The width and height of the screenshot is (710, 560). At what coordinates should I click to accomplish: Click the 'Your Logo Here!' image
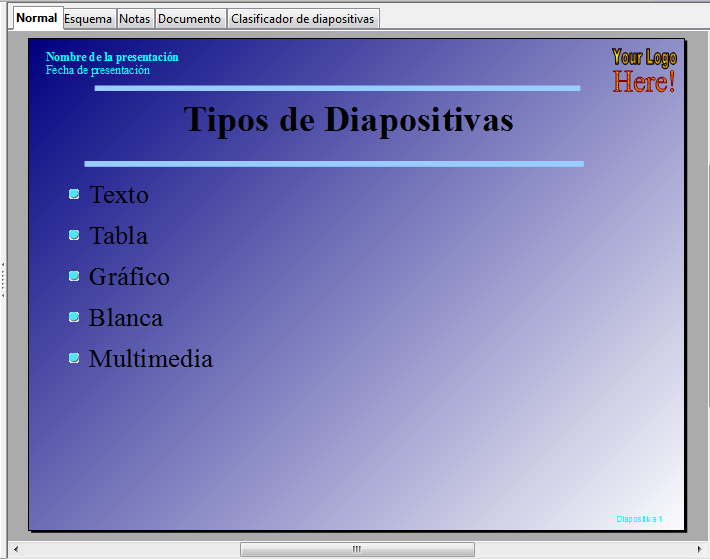644,71
